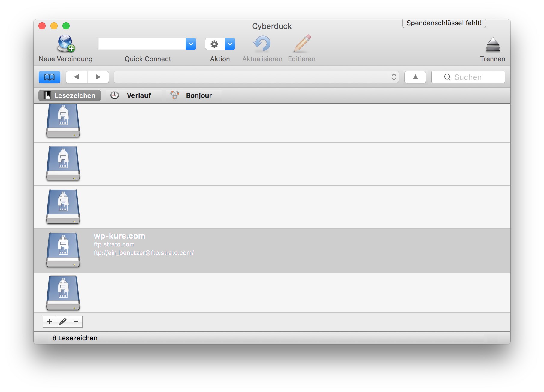
Task: Remove bookmark with the minus button
Action: (76, 322)
